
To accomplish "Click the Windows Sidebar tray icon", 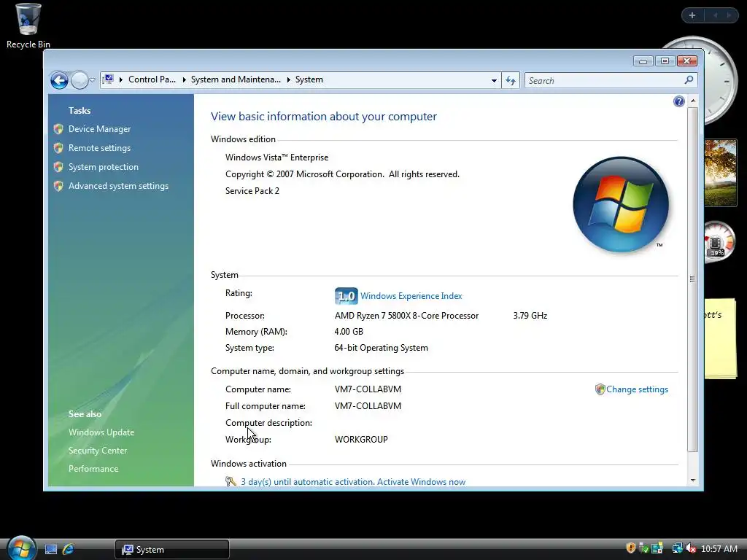I will coord(657,548).
